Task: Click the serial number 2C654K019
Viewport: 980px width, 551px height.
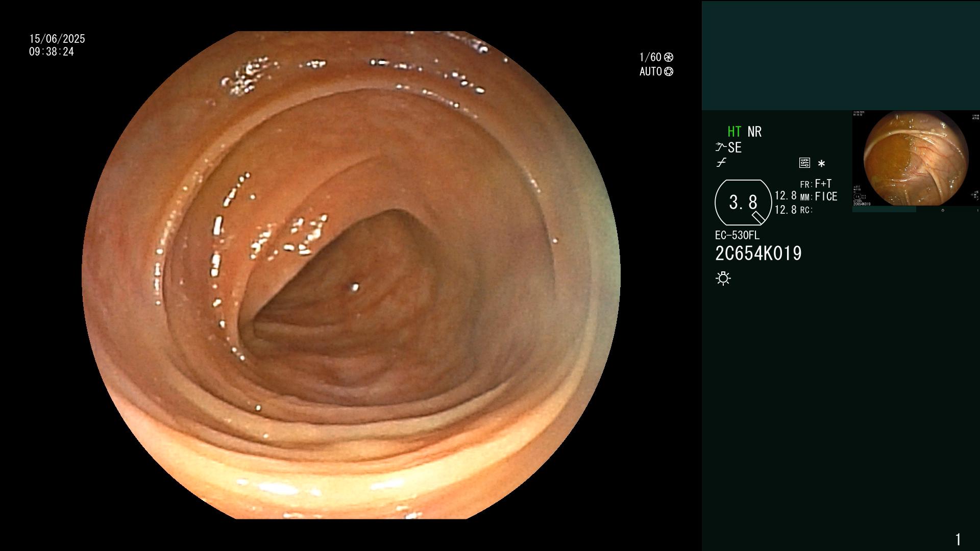Action: click(x=758, y=254)
